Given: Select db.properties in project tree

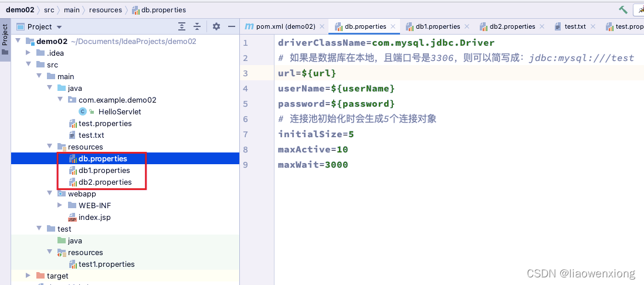Looking at the screenshot, I should pos(103,158).
